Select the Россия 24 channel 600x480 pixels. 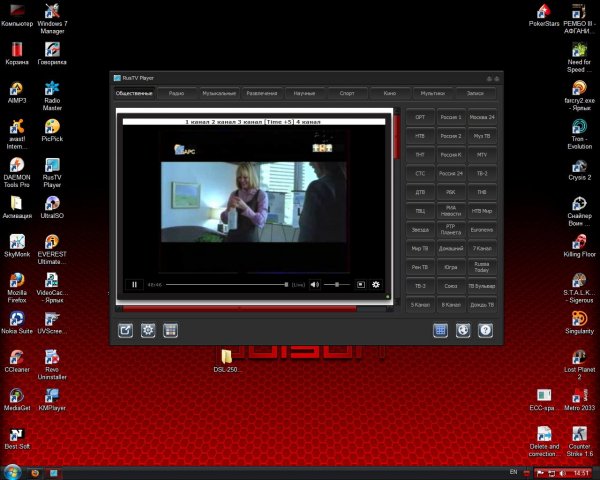click(451, 173)
